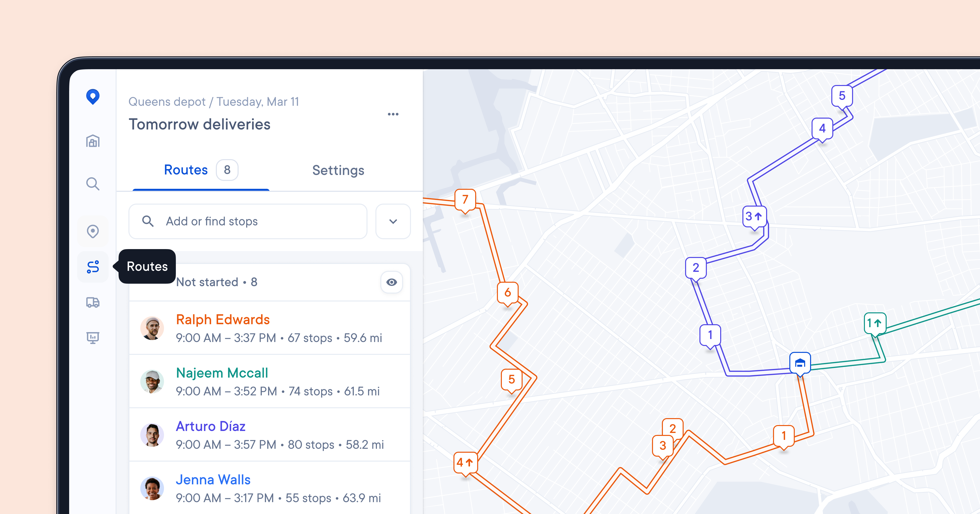Click the Tomorrow deliveries title

tap(200, 125)
